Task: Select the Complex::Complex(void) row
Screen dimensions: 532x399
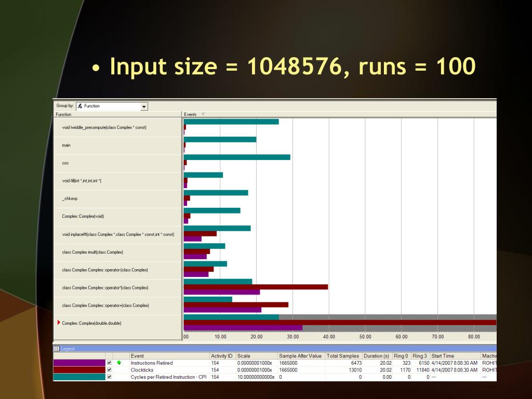Action: tap(118, 217)
